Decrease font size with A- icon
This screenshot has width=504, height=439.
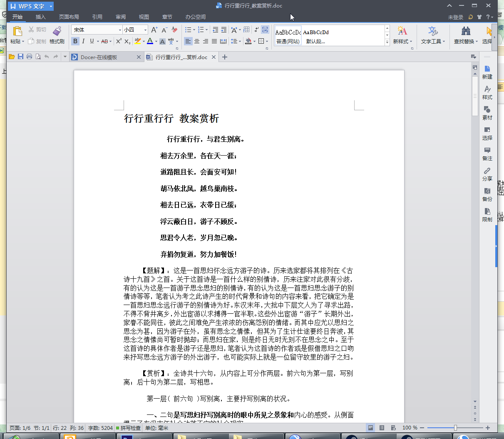(x=164, y=30)
